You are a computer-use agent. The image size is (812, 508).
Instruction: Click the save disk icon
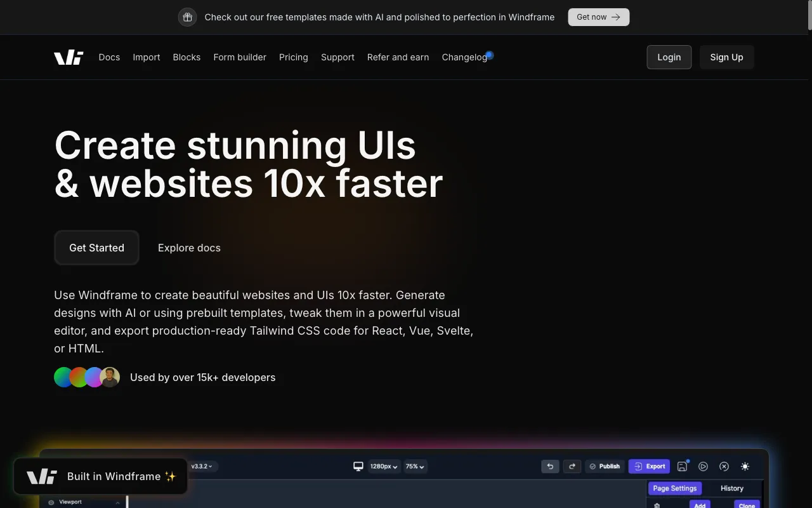683,466
